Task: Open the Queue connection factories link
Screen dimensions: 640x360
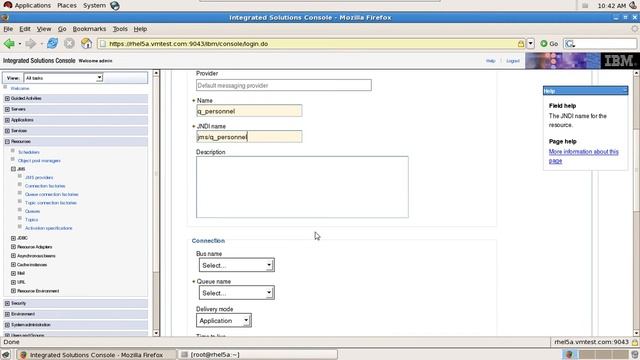Action: (x=51, y=195)
